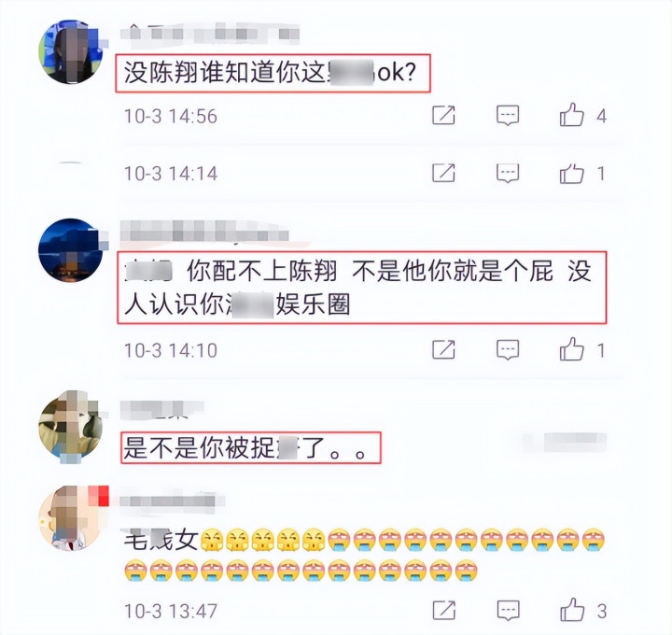
Task: Open the third commenter's avatar
Action: click(71, 425)
